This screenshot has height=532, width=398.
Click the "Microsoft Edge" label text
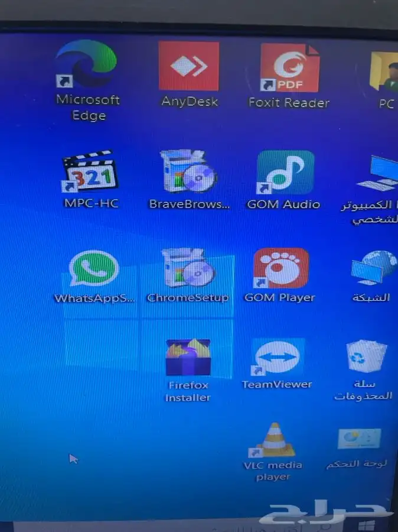click(x=88, y=108)
